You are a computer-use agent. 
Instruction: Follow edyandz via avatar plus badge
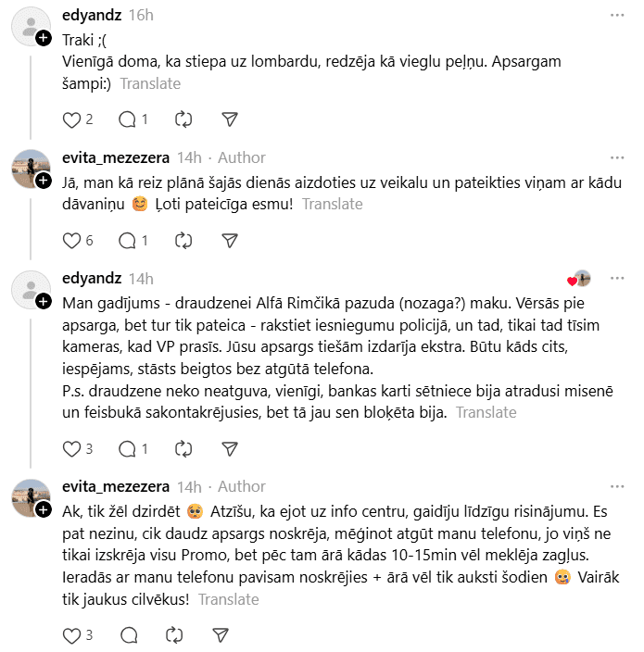44,39
